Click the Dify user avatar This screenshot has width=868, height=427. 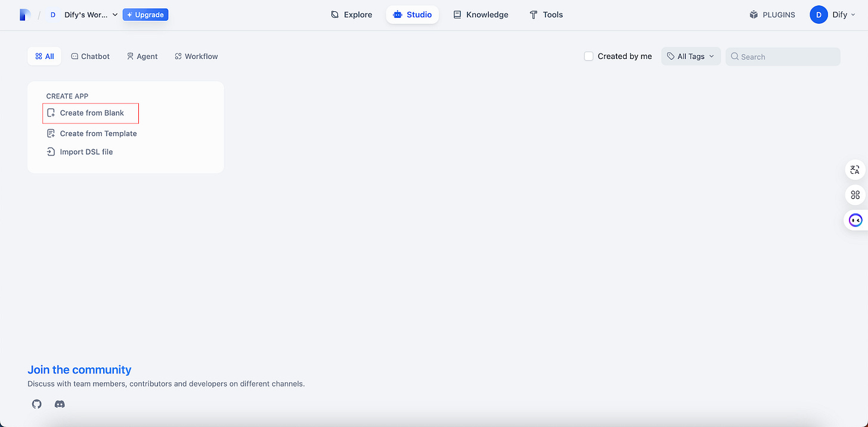(x=819, y=15)
